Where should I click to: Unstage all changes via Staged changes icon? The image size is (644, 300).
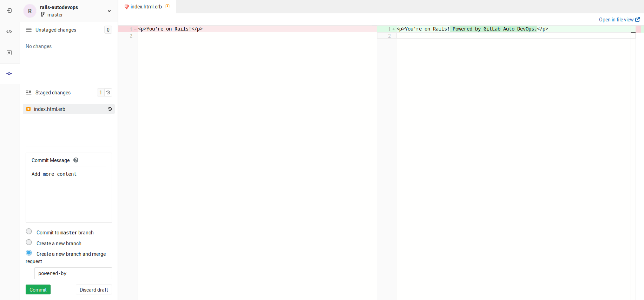click(x=108, y=93)
